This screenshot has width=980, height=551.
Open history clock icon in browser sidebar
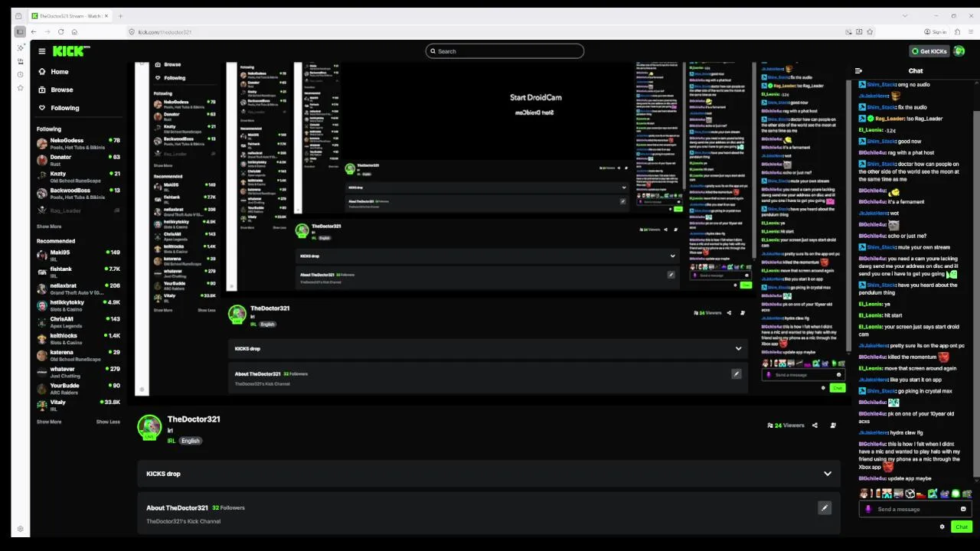20,74
